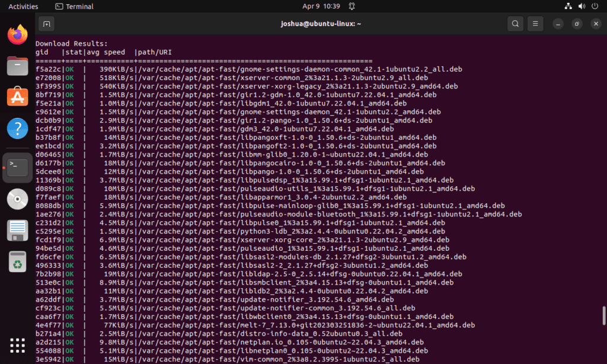Viewport: 607px width, 364px height.
Task: Launch Firefox from the dock
Action: (x=17, y=34)
